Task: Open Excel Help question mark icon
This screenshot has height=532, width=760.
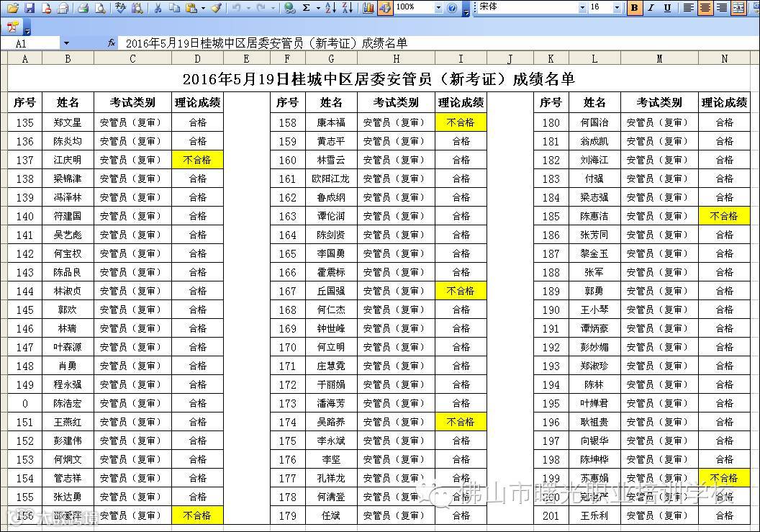Action: [452, 8]
